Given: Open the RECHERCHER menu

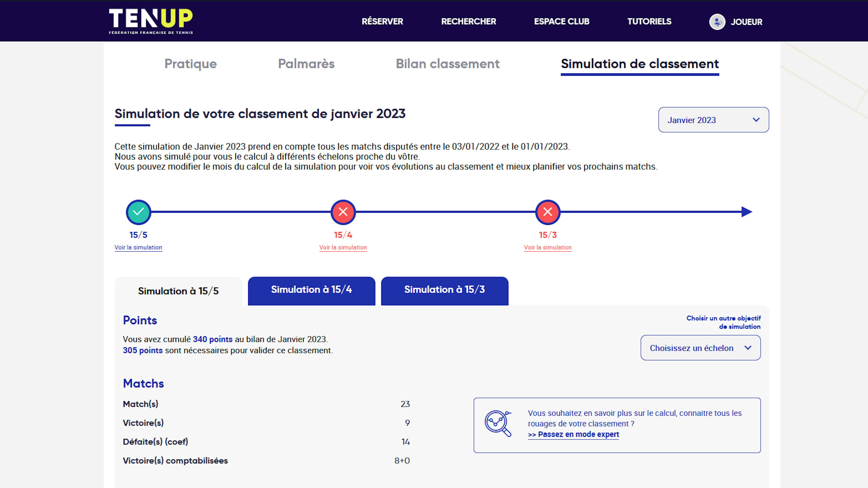Looking at the screenshot, I should coord(468,21).
